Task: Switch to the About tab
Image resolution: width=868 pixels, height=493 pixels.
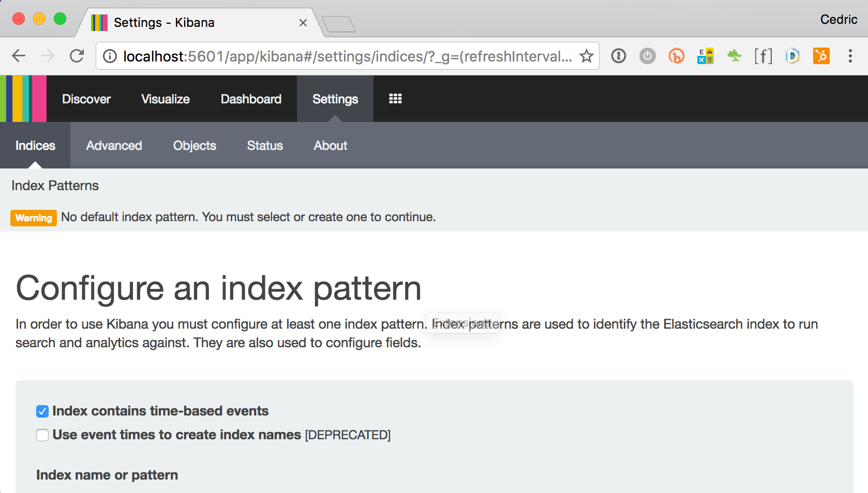Action: (331, 145)
